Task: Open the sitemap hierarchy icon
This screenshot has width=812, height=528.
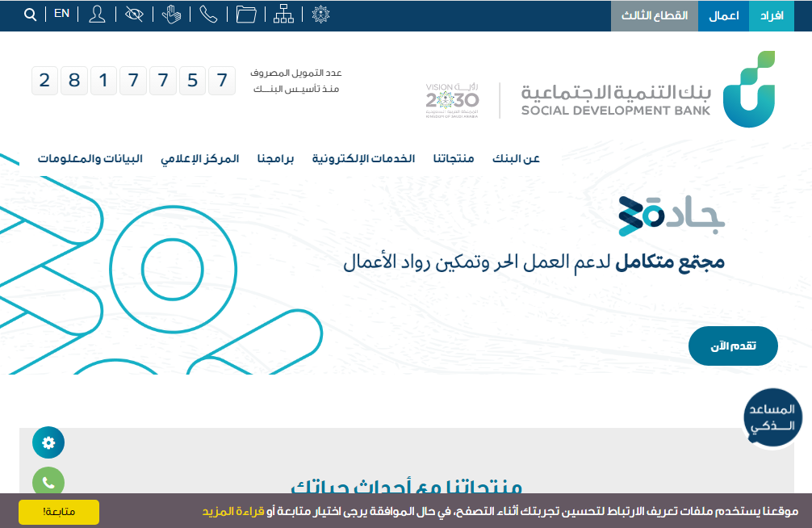Action: click(x=283, y=15)
